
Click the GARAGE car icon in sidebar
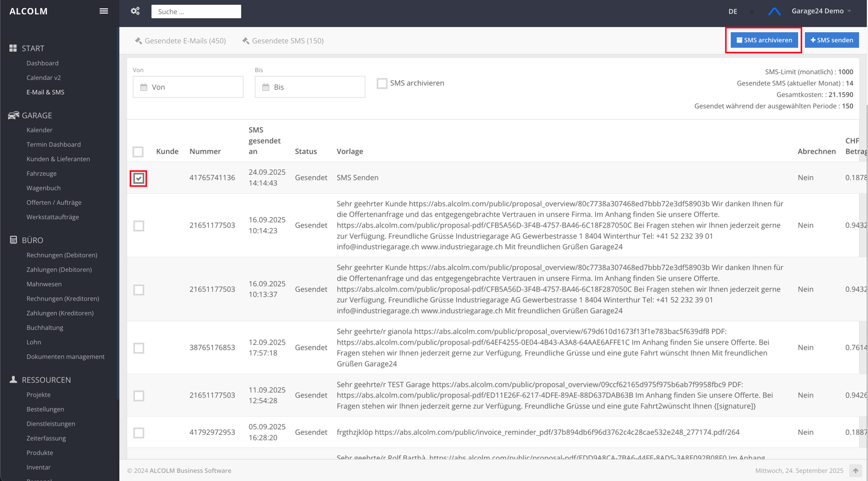(x=13, y=115)
